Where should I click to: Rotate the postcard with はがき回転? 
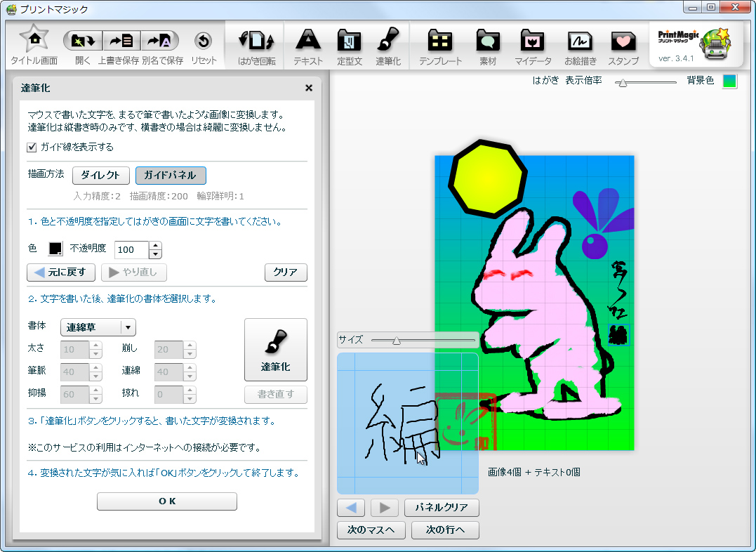(255, 44)
